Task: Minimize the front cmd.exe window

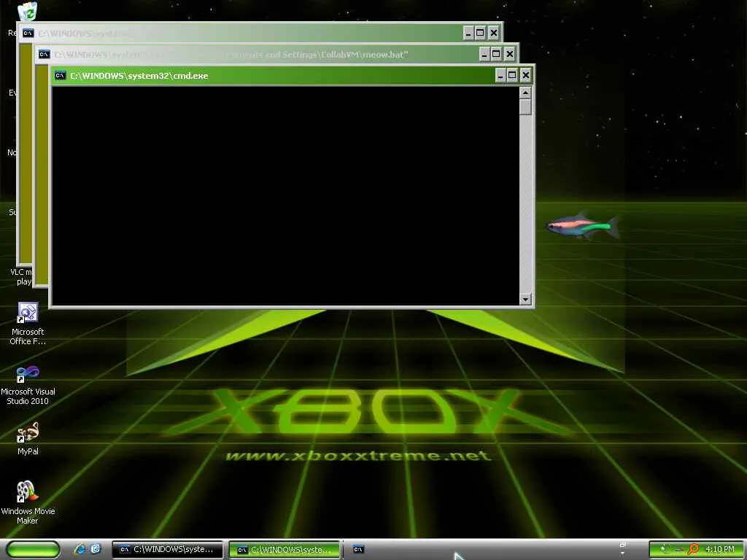Action: point(500,75)
